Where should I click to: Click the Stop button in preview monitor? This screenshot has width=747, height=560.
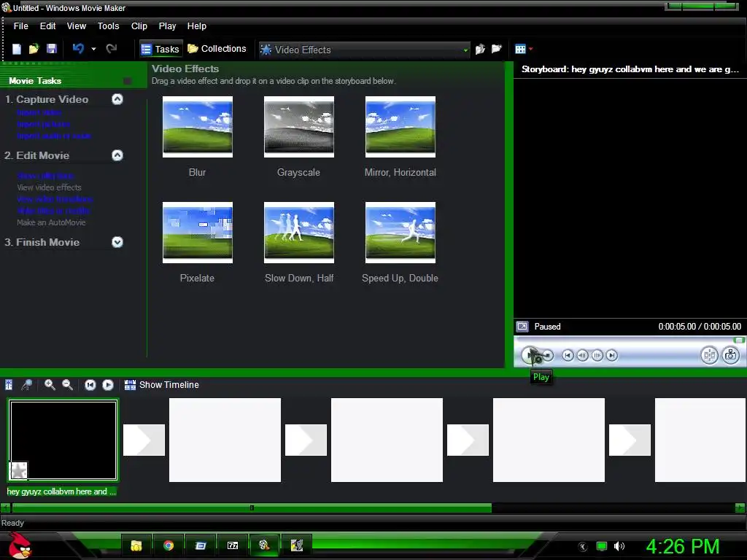(548, 355)
